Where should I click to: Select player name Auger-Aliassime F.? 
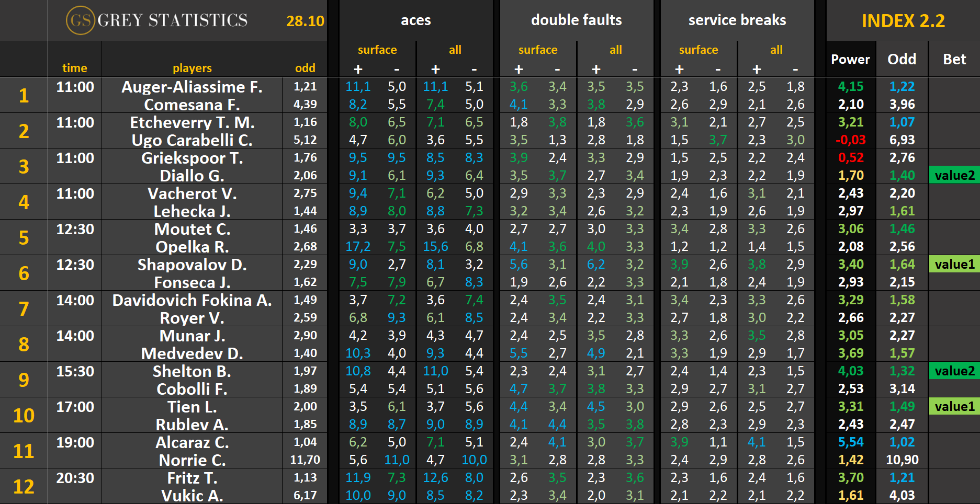pos(192,87)
